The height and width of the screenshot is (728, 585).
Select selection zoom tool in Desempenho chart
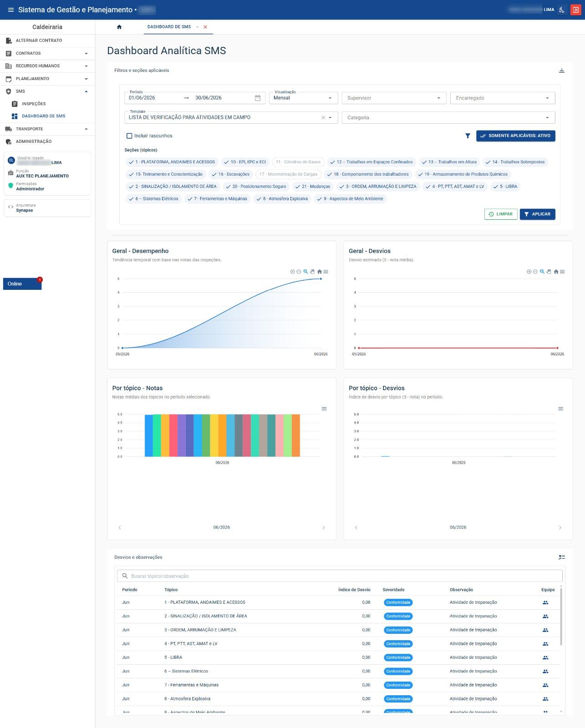[x=305, y=272]
